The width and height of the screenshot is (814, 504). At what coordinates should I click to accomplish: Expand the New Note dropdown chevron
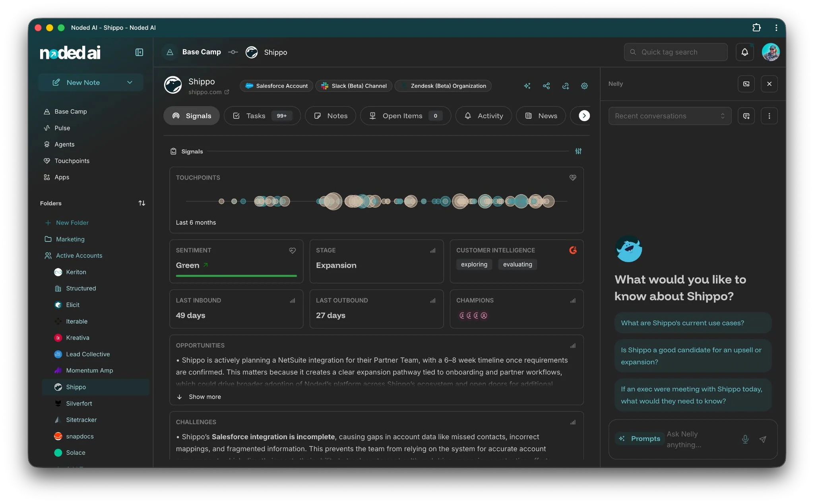pos(130,83)
